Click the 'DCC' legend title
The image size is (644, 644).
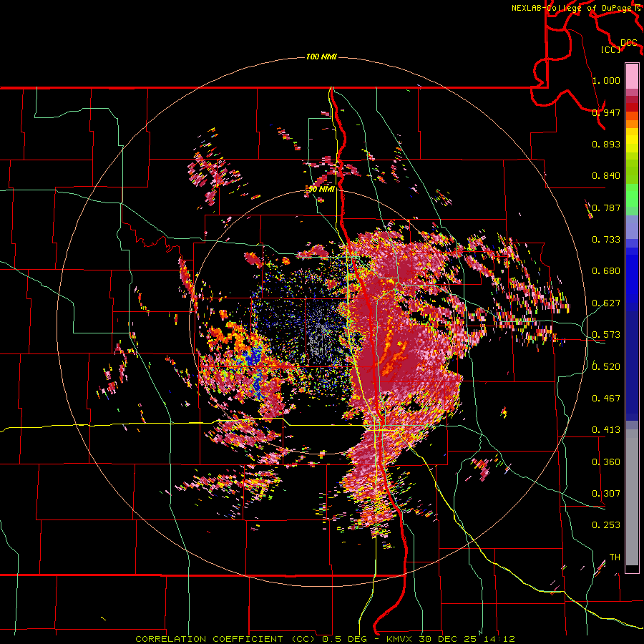pos(628,43)
